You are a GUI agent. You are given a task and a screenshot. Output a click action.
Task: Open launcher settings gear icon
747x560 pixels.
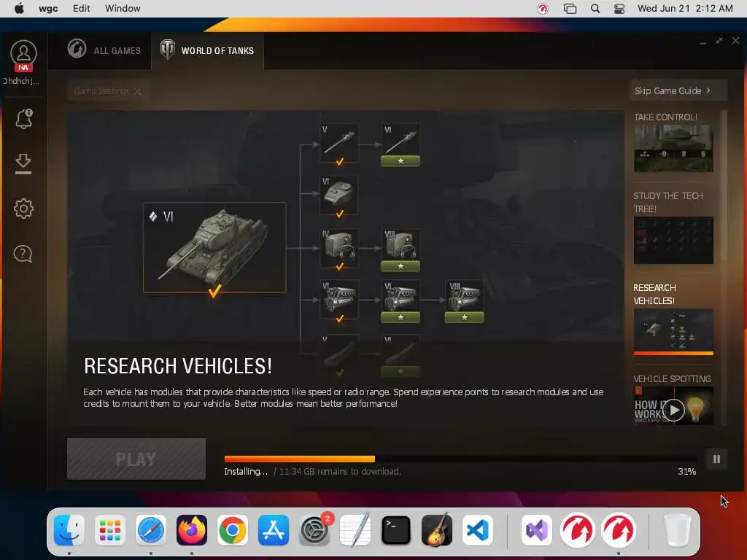click(23, 209)
